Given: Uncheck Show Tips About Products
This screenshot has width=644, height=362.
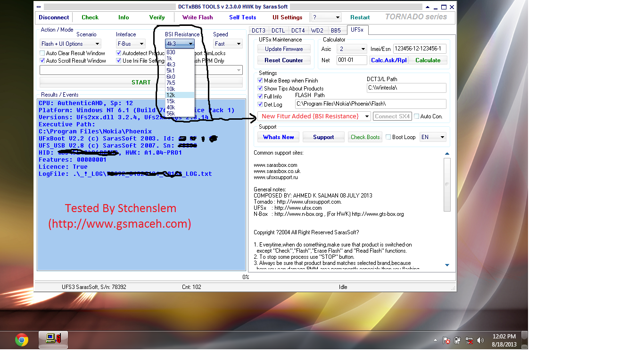Looking at the screenshot, I should pos(260,89).
